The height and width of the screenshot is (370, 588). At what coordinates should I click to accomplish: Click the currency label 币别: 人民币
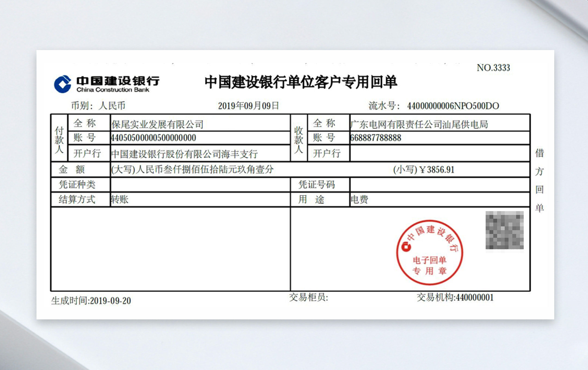pyautogui.click(x=98, y=106)
